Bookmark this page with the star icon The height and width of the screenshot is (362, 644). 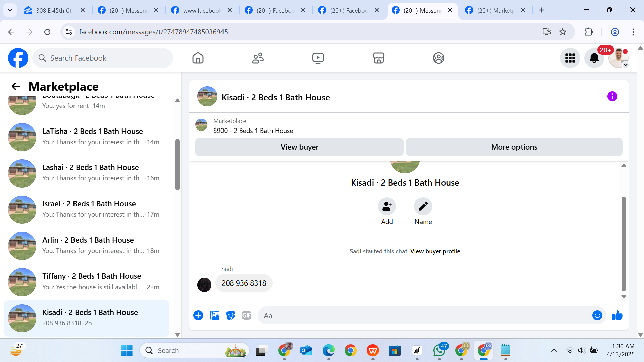click(x=563, y=32)
